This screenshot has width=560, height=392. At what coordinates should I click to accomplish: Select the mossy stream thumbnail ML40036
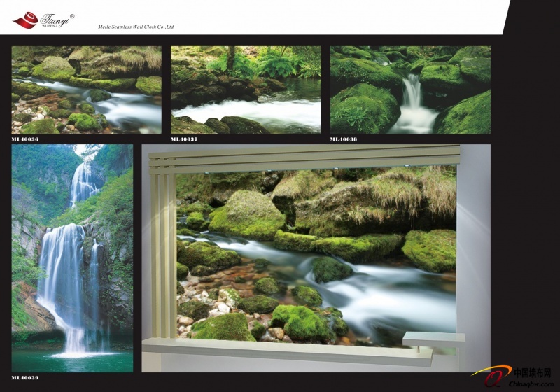coord(86,90)
